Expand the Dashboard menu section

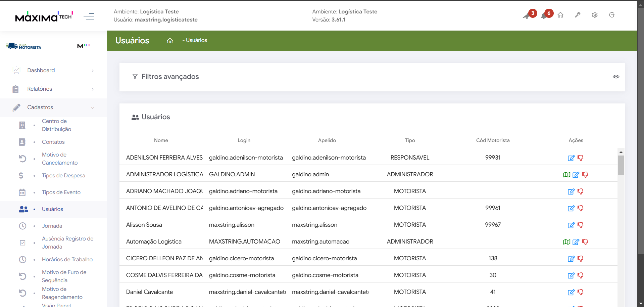[x=54, y=71]
